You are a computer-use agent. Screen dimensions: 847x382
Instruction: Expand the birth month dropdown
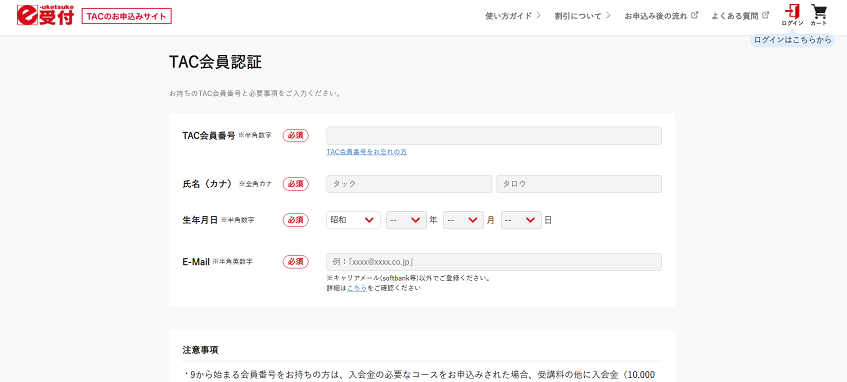[463, 220]
